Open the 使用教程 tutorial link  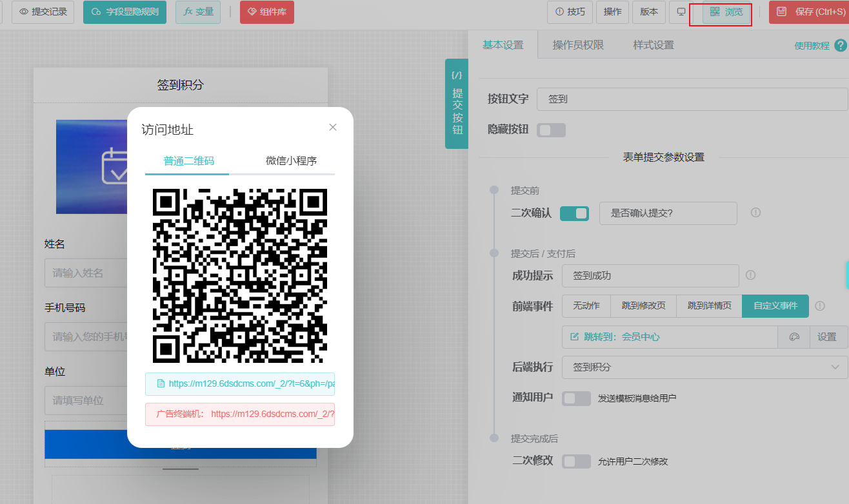click(812, 46)
